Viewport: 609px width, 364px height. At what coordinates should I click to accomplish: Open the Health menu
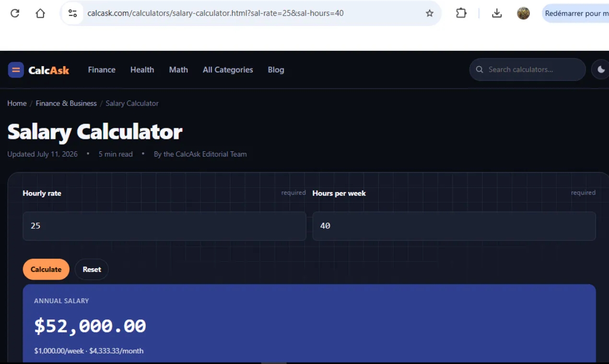142,70
